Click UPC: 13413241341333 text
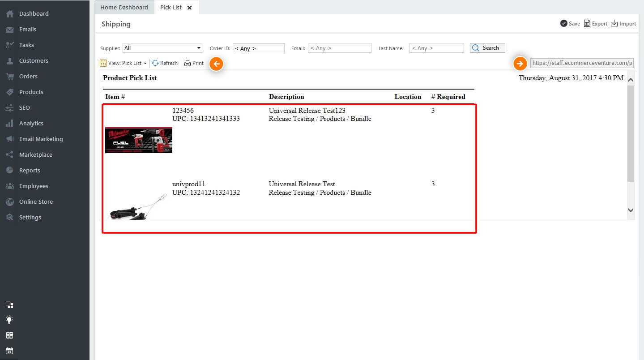Image resolution: width=644 pixels, height=360 pixels. (x=206, y=119)
